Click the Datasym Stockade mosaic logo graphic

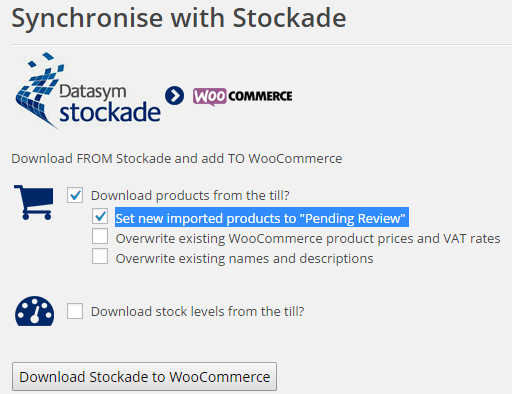coord(38,90)
